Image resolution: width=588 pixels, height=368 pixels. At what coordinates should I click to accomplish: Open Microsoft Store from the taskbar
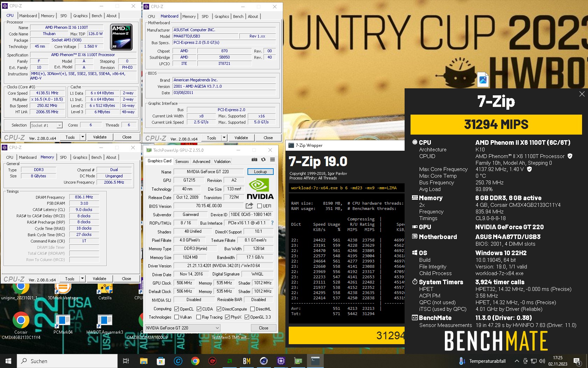point(161,361)
